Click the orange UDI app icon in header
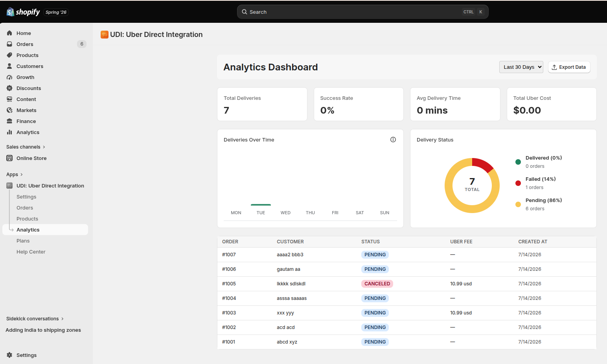This screenshot has height=364, width=607. [105, 35]
